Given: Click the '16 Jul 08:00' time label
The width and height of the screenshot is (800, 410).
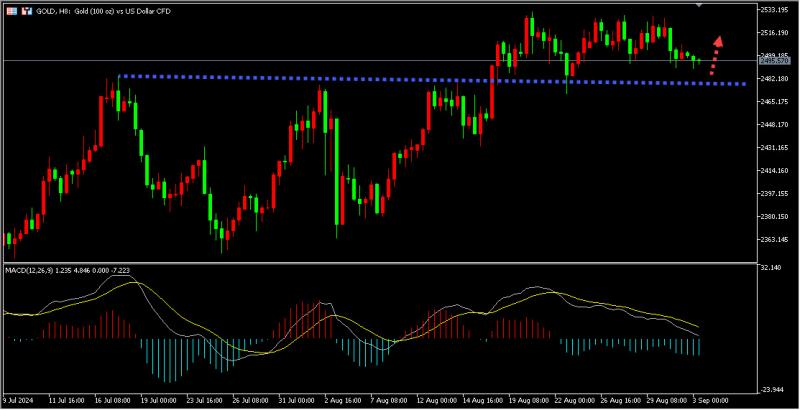Looking at the screenshot, I should 111,400.
